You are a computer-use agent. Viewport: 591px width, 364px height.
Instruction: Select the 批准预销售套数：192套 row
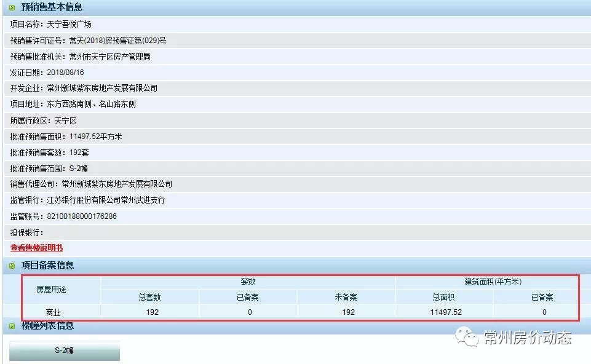coord(297,152)
